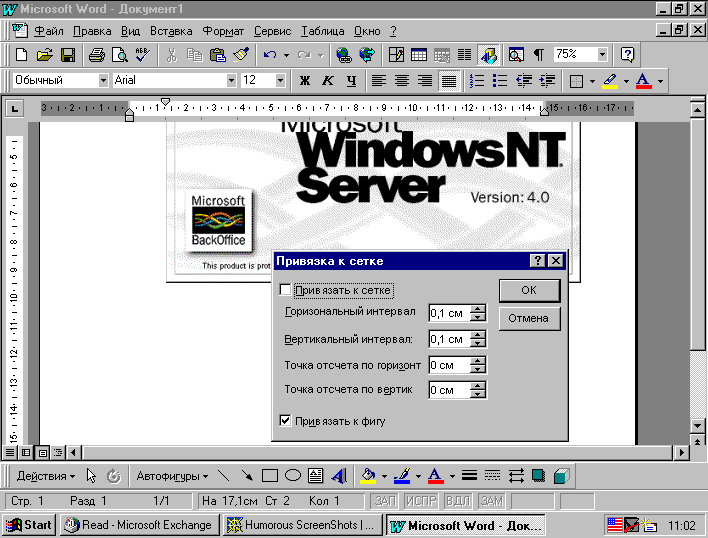
Task: Open the style dropdown Обычный
Action: [x=103, y=81]
